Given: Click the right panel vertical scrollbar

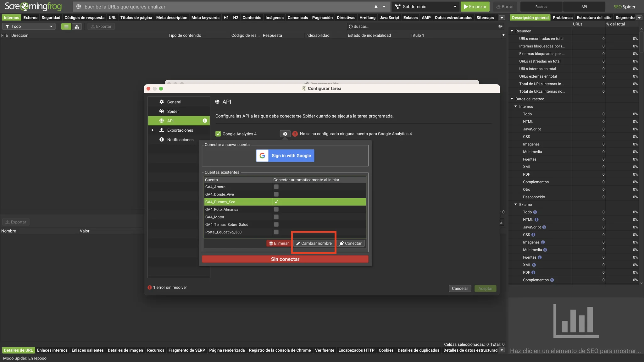Looking at the screenshot, I should point(641,41).
